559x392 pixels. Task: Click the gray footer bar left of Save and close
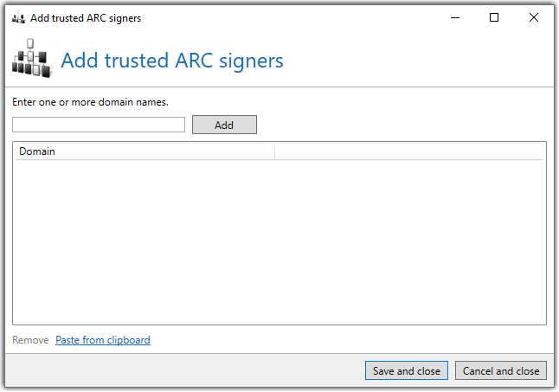pyautogui.click(x=184, y=370)
